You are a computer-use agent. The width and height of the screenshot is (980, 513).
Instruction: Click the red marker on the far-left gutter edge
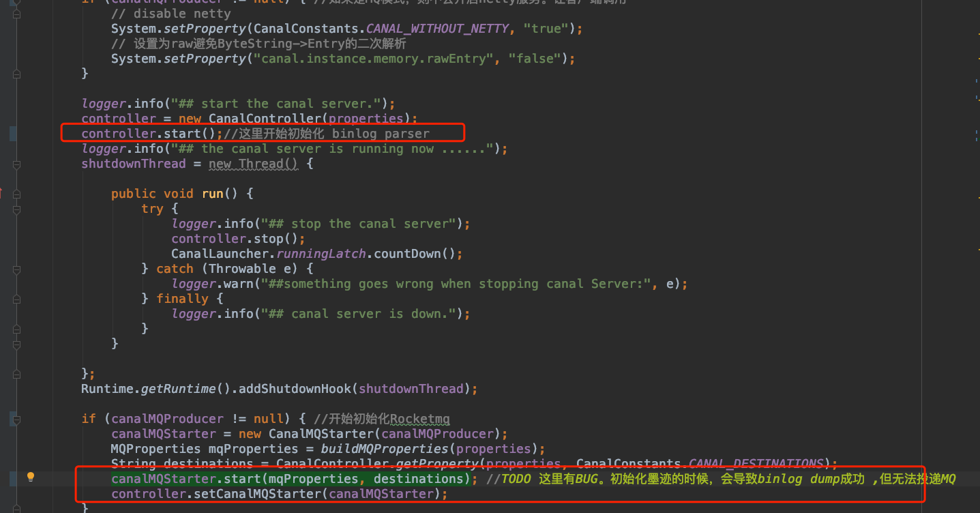click(x=2, y=193)
